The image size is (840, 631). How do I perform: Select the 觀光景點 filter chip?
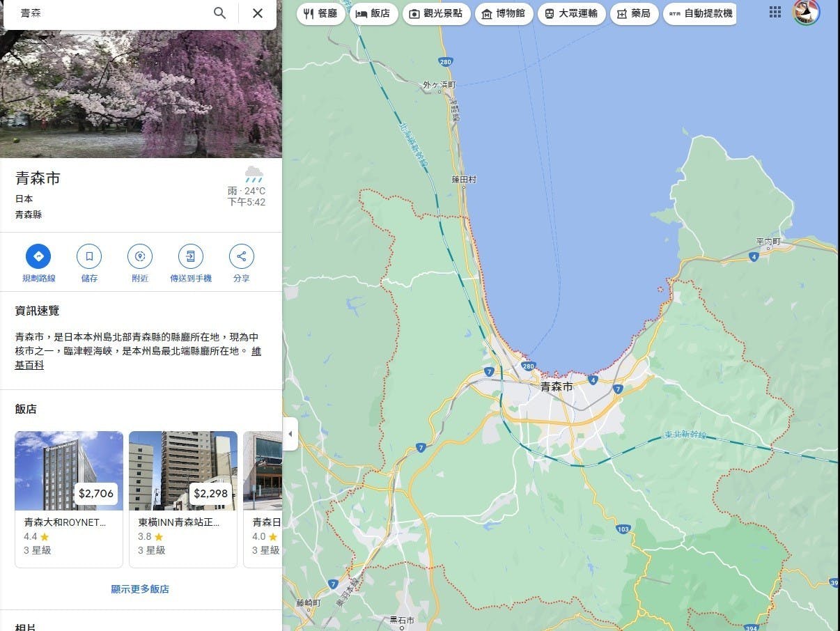(437, 13)
